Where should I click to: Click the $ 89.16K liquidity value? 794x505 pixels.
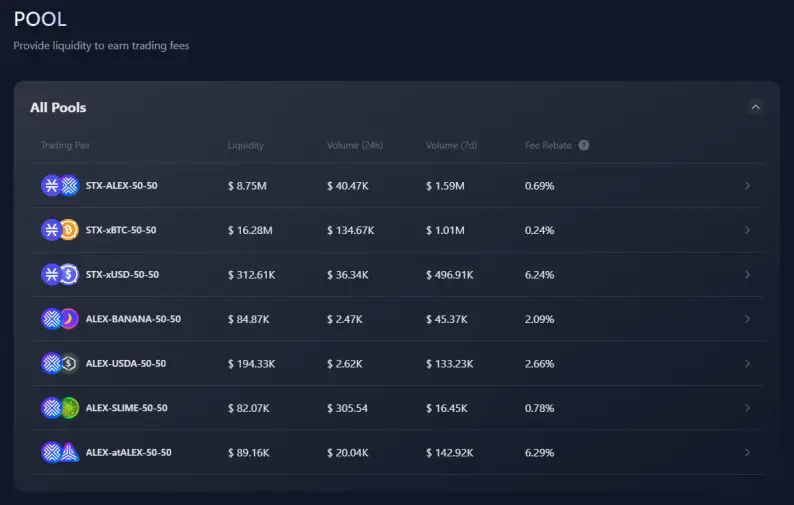[249, 453]
